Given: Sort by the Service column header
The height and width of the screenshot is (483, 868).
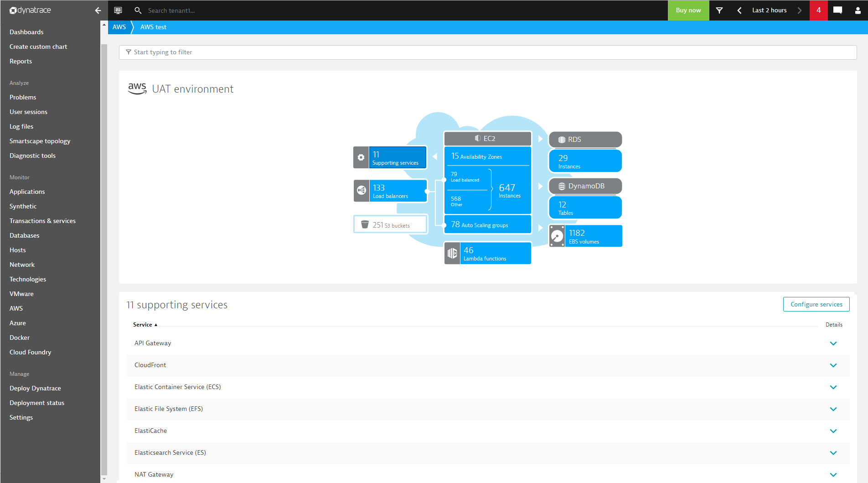Looking at the screenshot, I should tap(145, 325).
